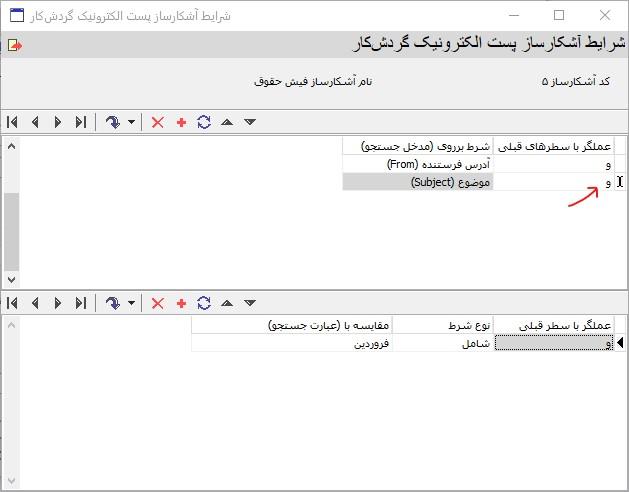
Task: Click the شرط برروی column header
Action: pyautogui.click(x=418, y=146)
